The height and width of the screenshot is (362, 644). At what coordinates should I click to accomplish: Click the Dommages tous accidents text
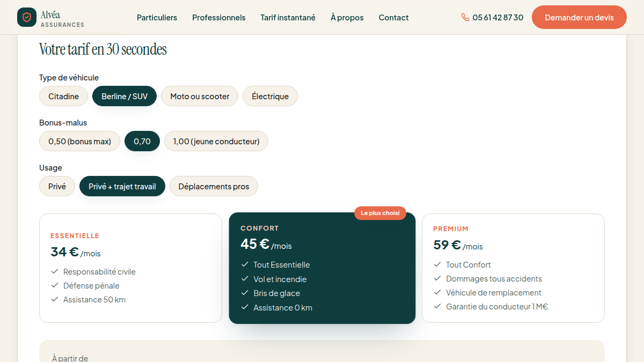tap(494, 279)
